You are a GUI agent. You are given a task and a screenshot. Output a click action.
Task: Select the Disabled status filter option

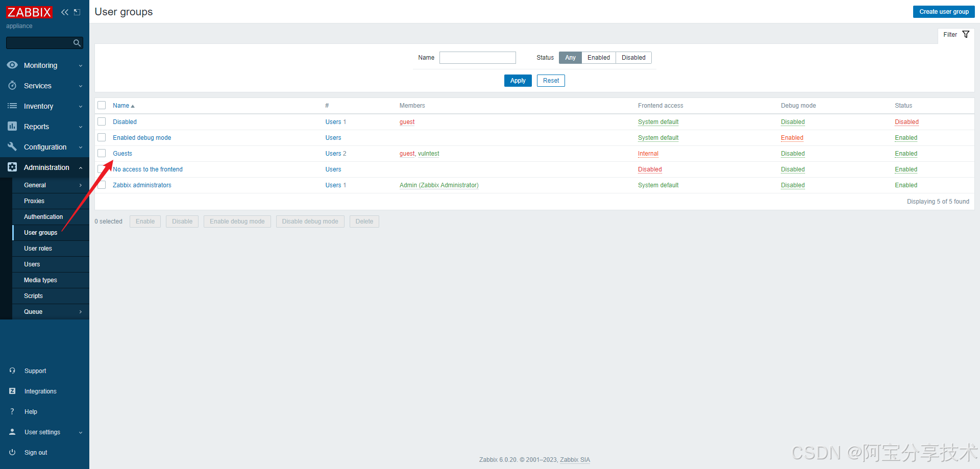pos(633,58)
